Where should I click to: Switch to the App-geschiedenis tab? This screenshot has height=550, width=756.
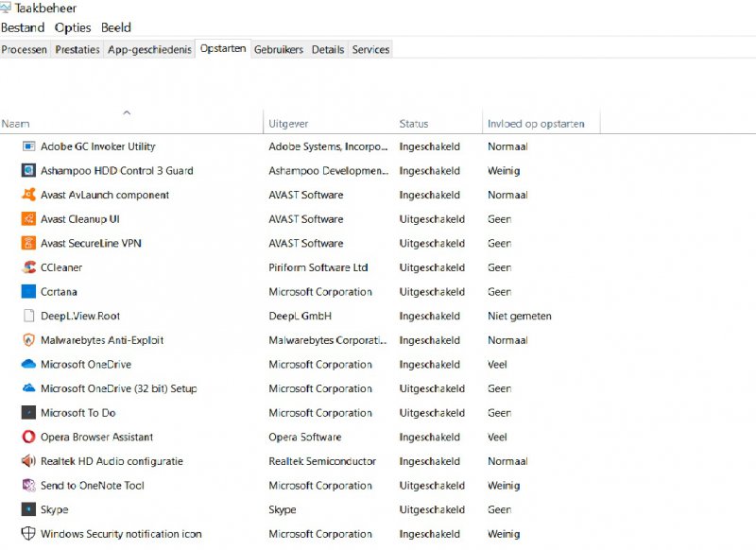[149, 50]
